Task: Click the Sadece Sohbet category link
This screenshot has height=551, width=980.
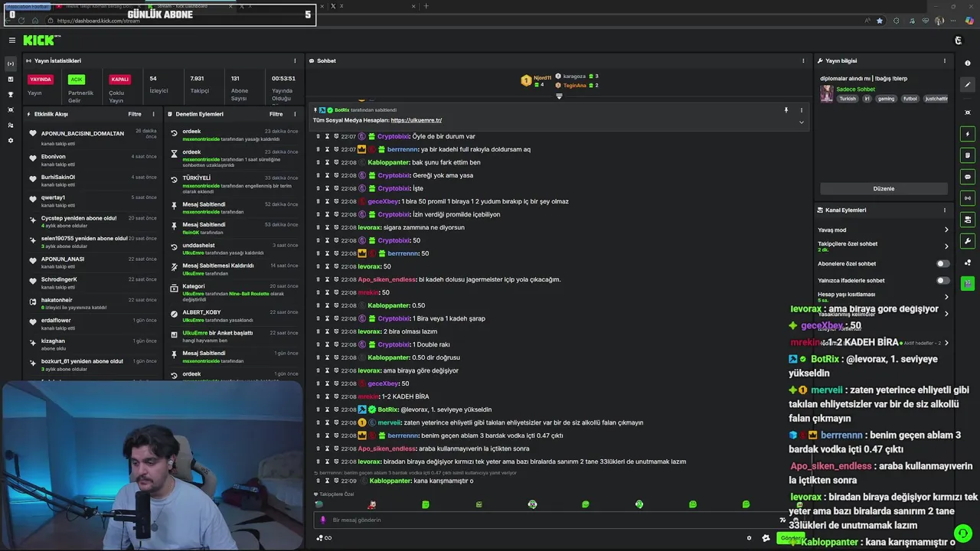Action: 855,90
